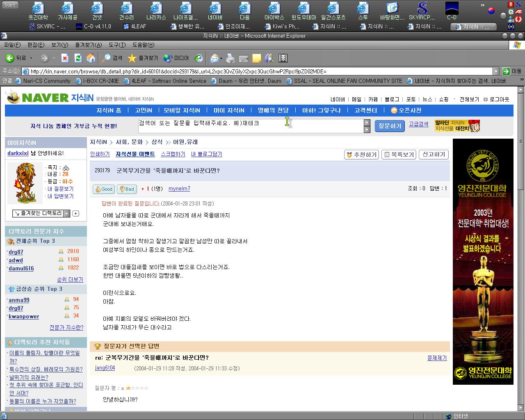Open answerer profile link jang6104
Screen dimensions: 525x420
[105, 368]
